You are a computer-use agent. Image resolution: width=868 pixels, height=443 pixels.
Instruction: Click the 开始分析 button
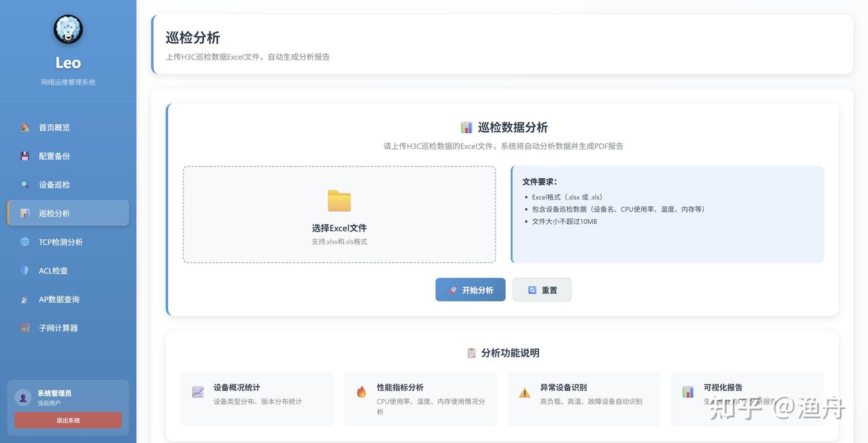point(470,289)
